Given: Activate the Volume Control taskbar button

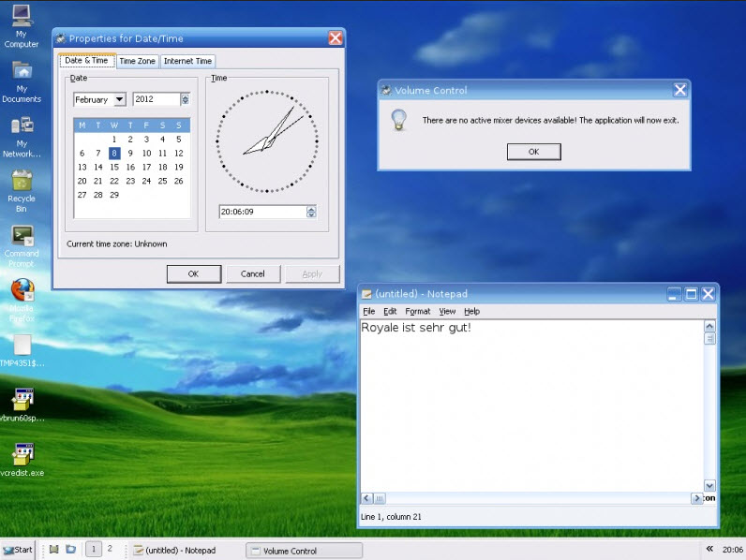Looking at the screenshot, I should point(304,551).
